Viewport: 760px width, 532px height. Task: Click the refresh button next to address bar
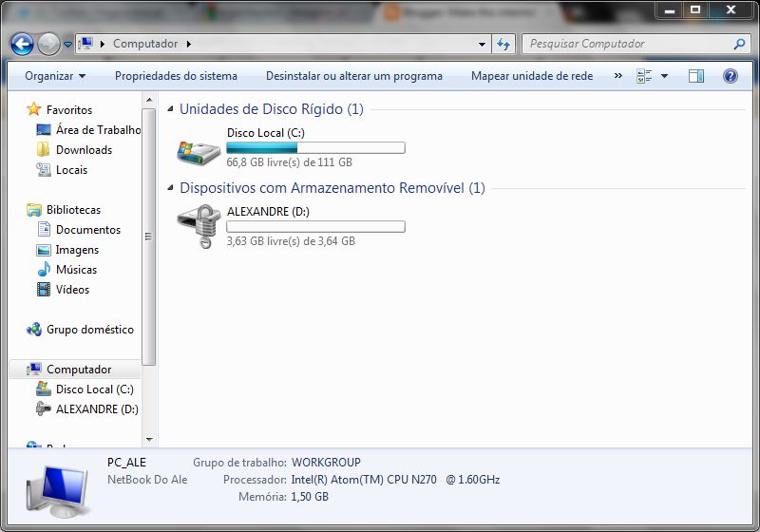503,44
